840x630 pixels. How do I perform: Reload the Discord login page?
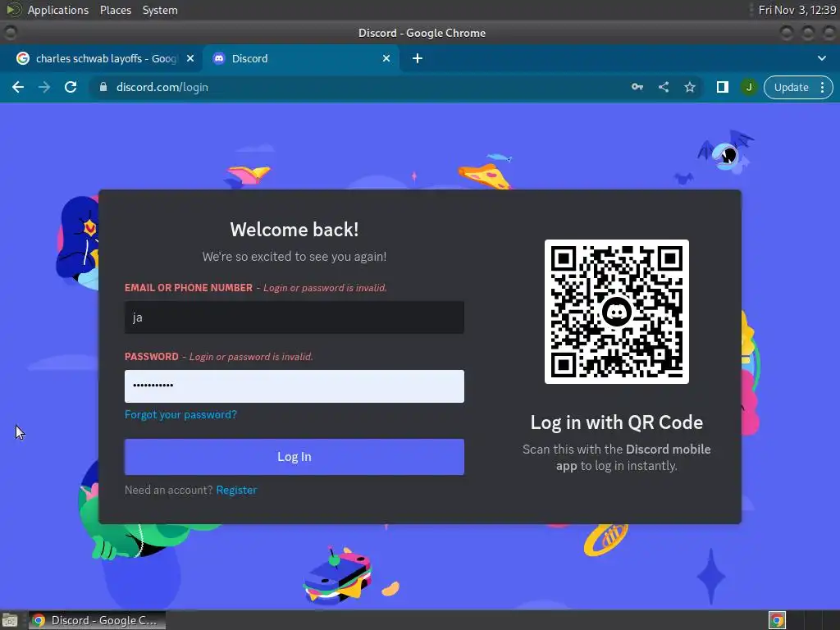tap(71, 87)
